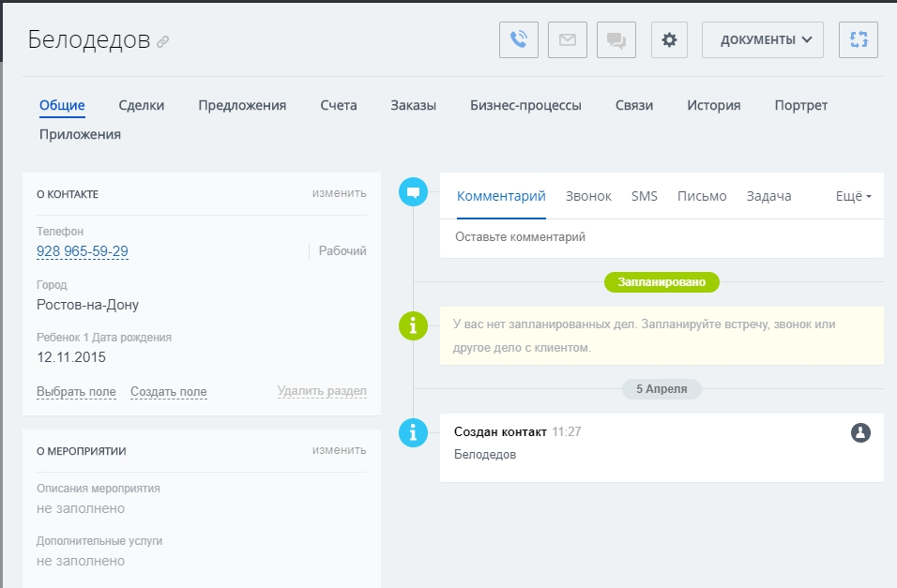Click the birth date 12.11.2015

[x=71, y=357]
